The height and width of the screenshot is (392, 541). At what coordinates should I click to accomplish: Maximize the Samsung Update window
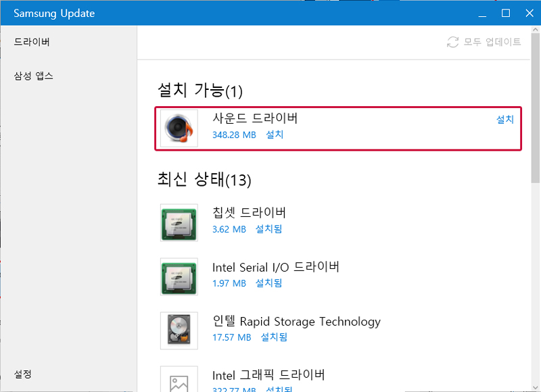tap(506, 13)
